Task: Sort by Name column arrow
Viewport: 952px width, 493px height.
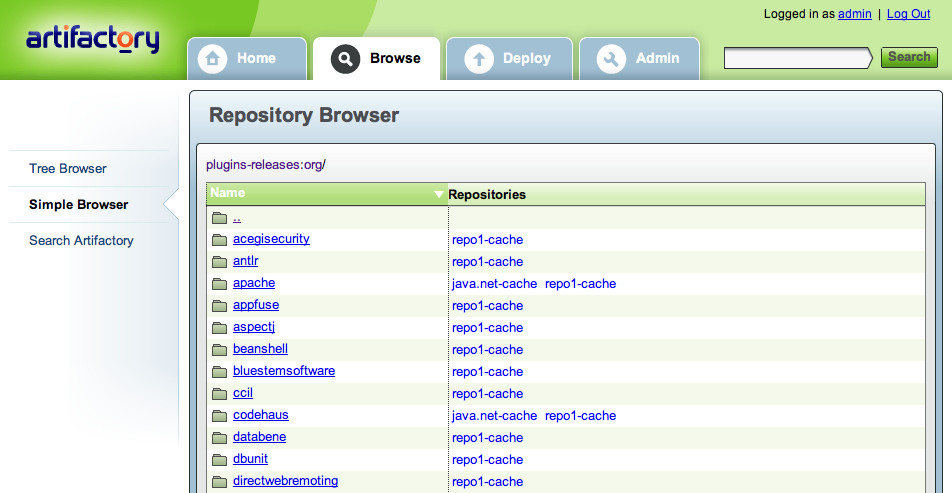Action: pos(438,194)
